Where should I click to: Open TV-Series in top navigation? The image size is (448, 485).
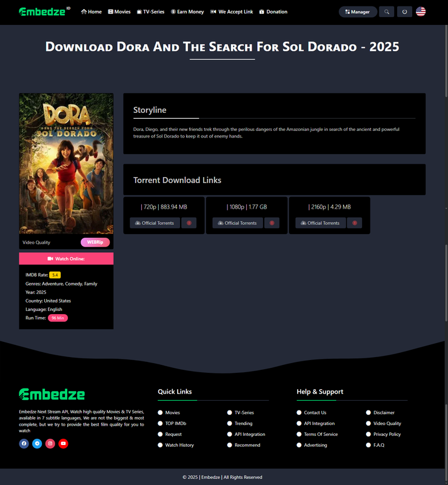tap(151, 12)
